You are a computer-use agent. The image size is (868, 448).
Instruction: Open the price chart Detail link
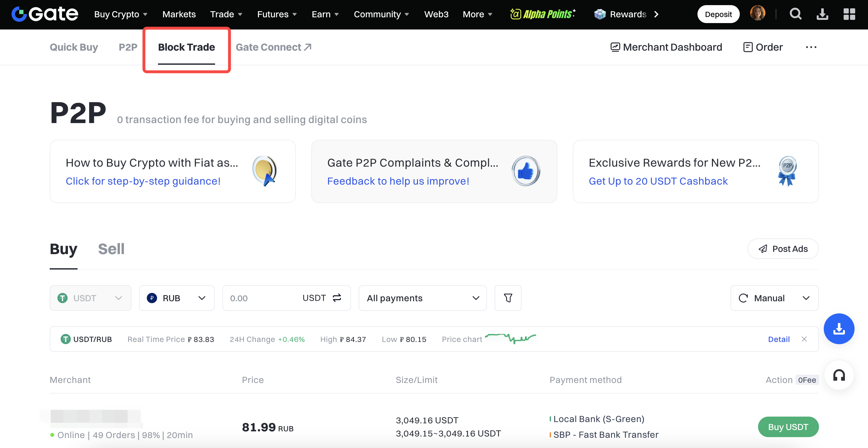point(778,339)
